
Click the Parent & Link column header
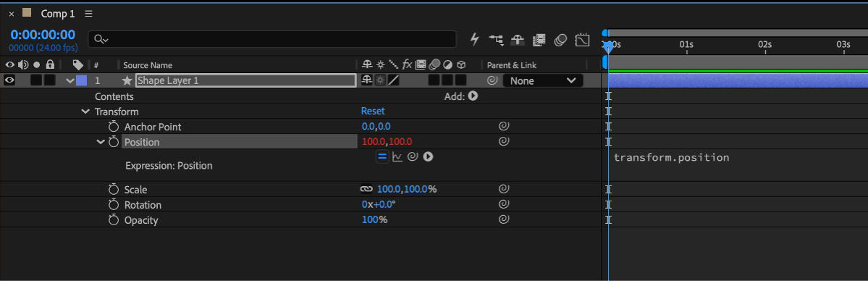[512, 65]
